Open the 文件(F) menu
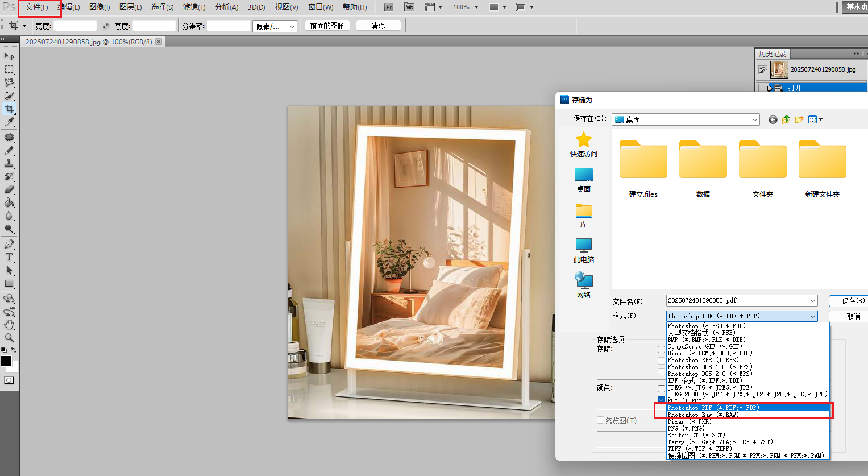This screenshot has height=476, width=868. [x=37, y=7]
